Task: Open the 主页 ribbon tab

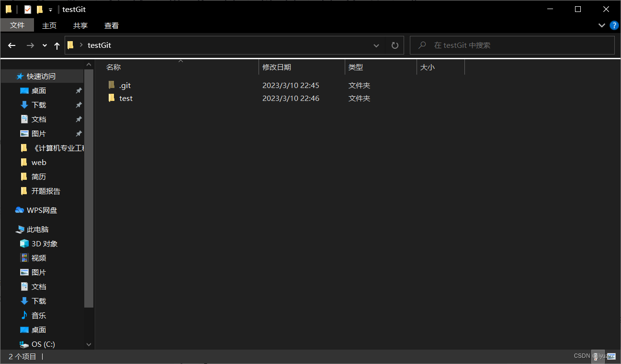Action: tap(49, 25)
